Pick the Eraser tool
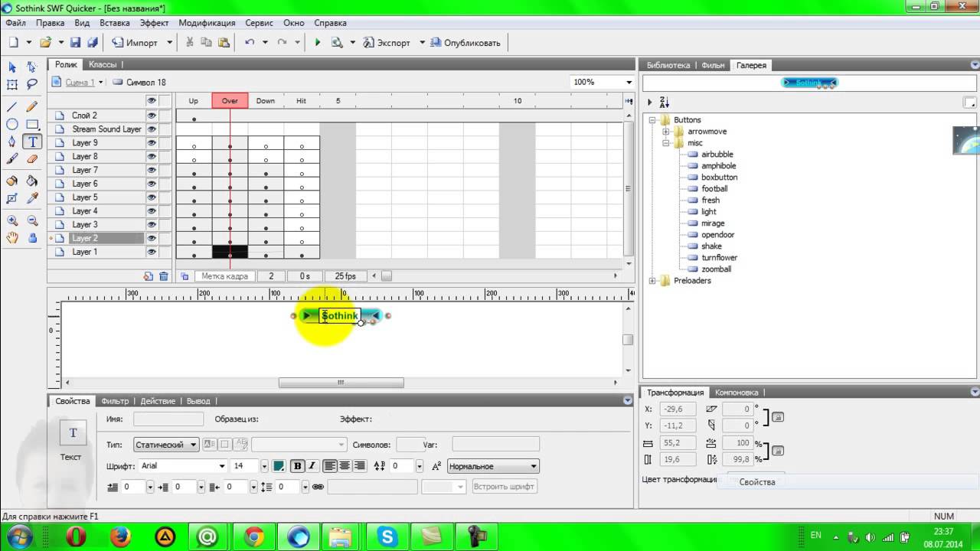This screenshot has width=980, height=551. pos(32,159)
